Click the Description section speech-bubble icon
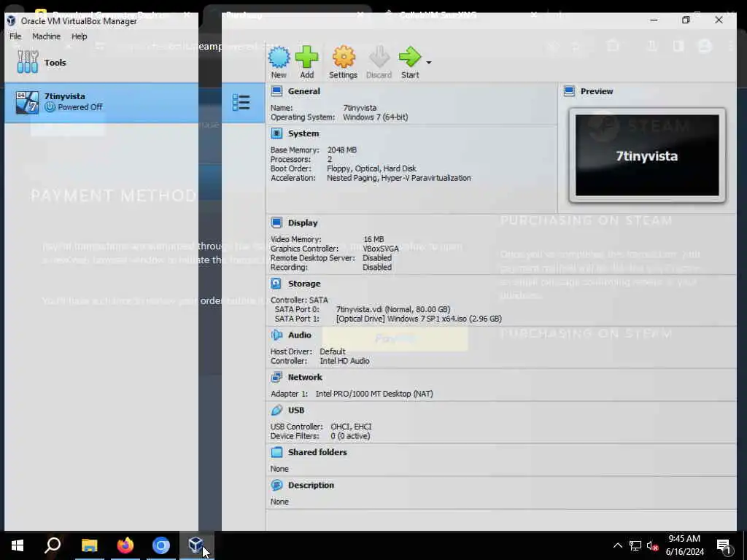 point(276,485)
